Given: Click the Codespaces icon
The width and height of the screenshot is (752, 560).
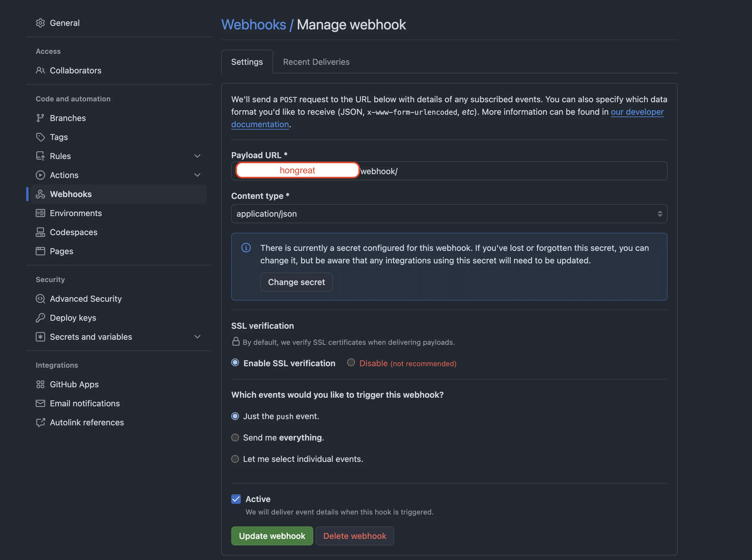Looking at the screenshot, I should [x=40, y=232].
